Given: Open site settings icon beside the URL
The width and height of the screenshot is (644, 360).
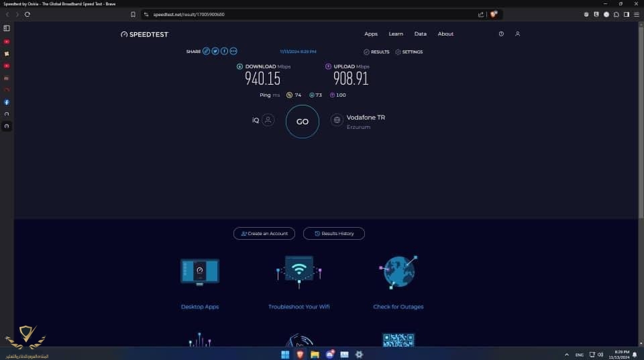Looking at the screenshot, I should [x=146, y=14].
